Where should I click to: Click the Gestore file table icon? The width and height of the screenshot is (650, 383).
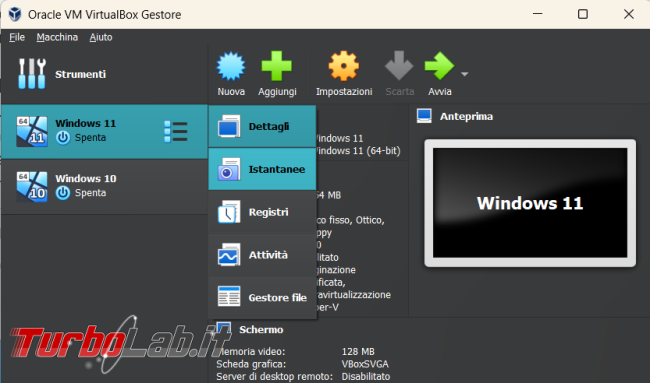[x=229, y=296]
